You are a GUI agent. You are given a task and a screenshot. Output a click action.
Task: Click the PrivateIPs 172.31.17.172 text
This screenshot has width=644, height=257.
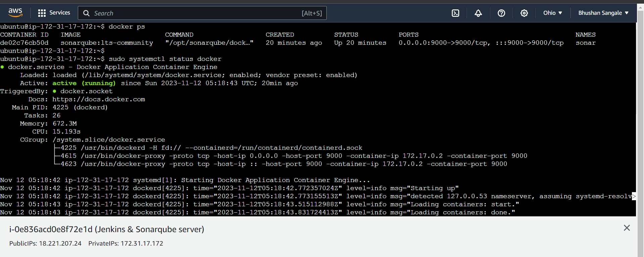click(126, 243)
